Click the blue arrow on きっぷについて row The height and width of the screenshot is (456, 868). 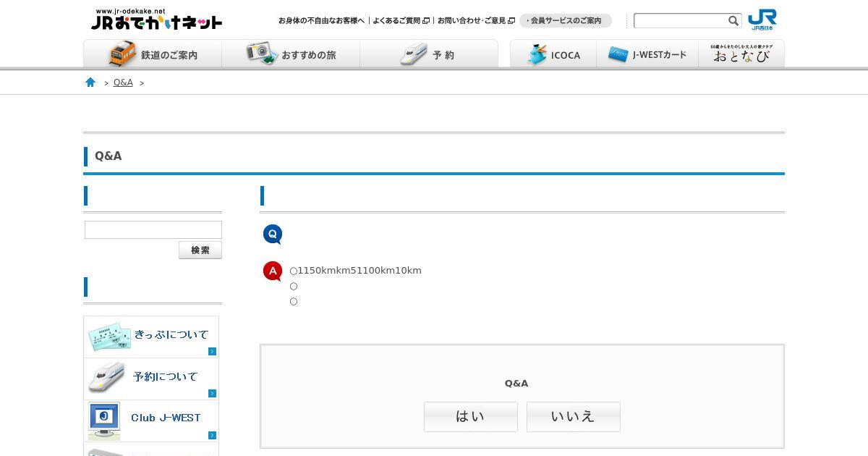(212, 352)
